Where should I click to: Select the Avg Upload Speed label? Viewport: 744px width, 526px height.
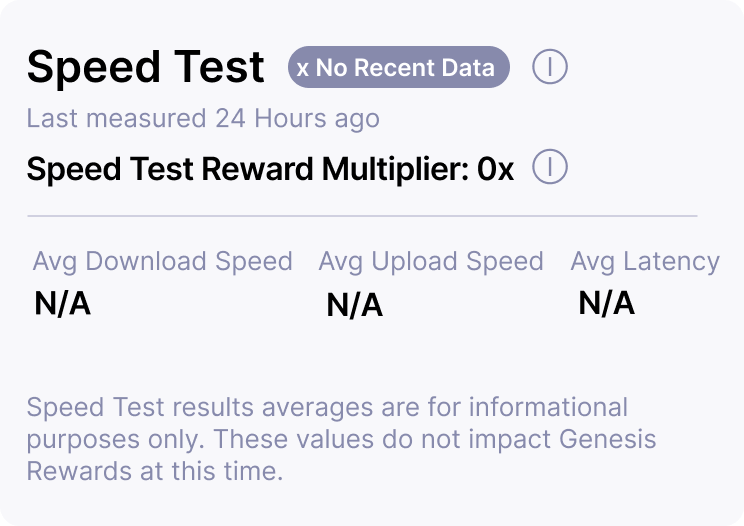(431, 261)
